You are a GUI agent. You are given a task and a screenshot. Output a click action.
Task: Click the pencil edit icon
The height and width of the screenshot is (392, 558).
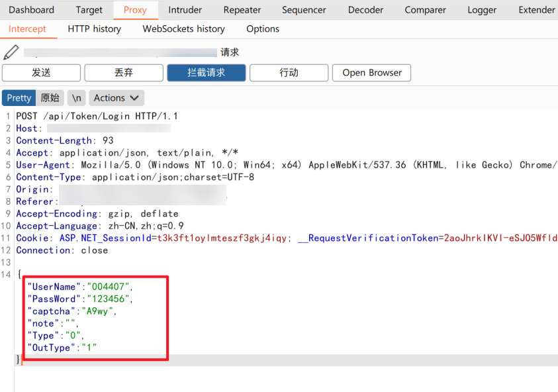coord(11,52)
